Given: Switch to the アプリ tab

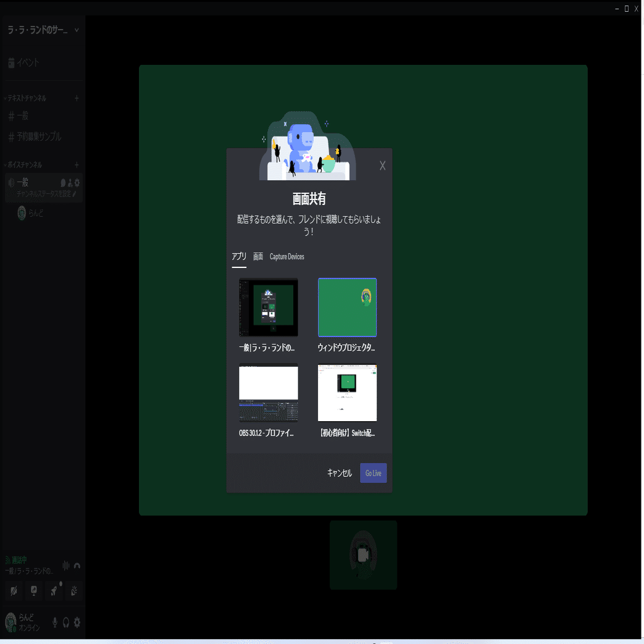Looking at the screenshot, I should pyautogui.click(x=239, y=257).
